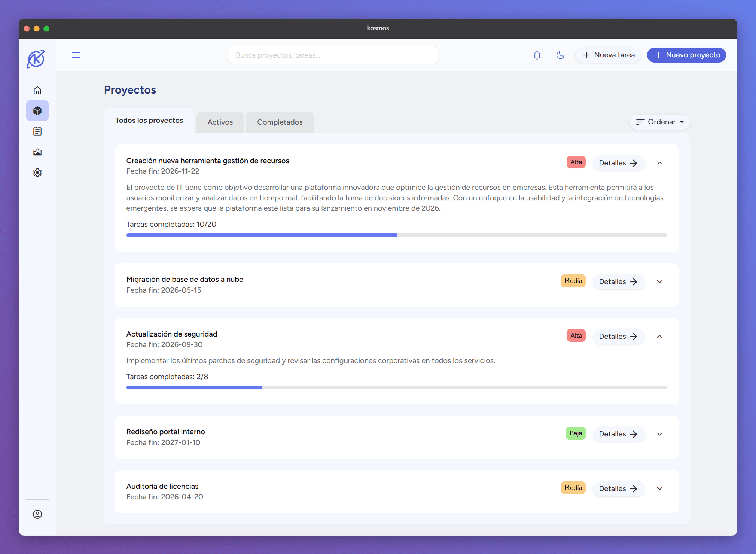Expand the Migración de base de datos card
Screen dimensions: 756x554
(659, 282)
